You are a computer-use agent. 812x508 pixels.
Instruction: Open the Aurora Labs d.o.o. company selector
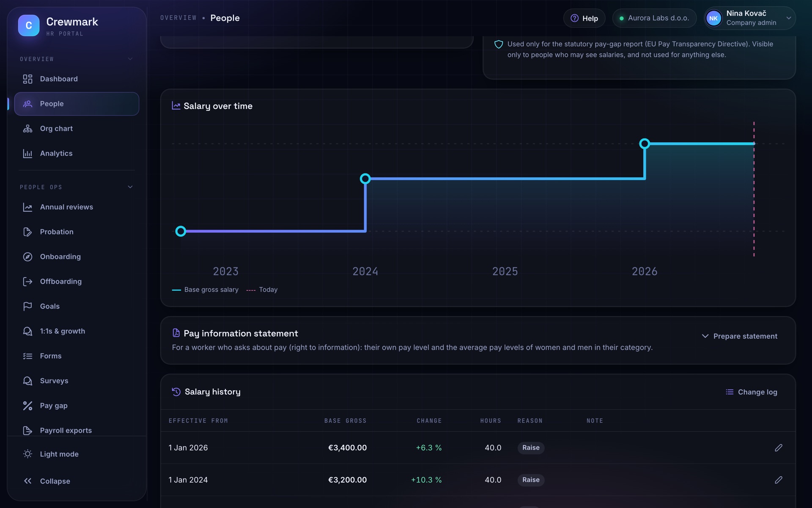654,18
